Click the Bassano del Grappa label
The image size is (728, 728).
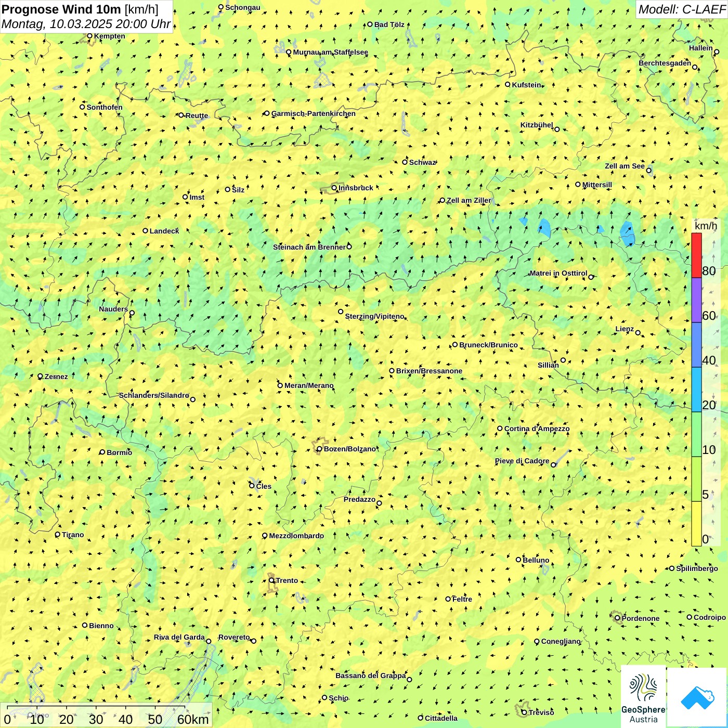tap(371, 675)
